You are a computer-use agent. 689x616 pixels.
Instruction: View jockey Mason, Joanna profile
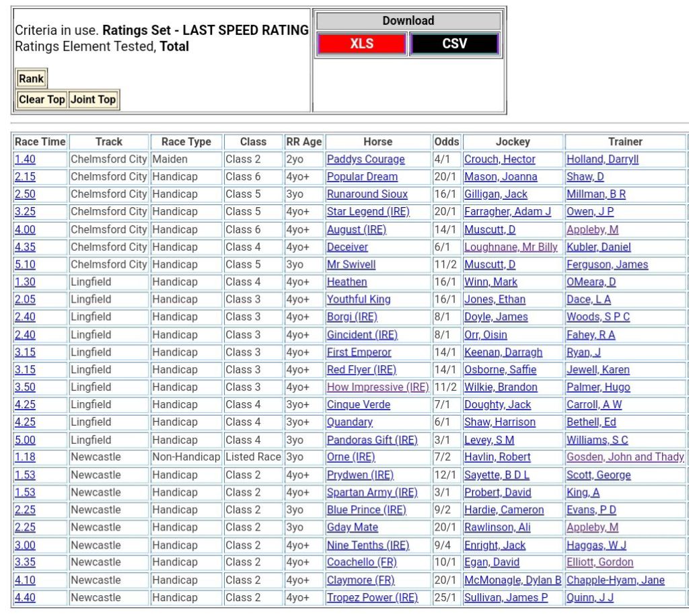[x=500, y=177]
